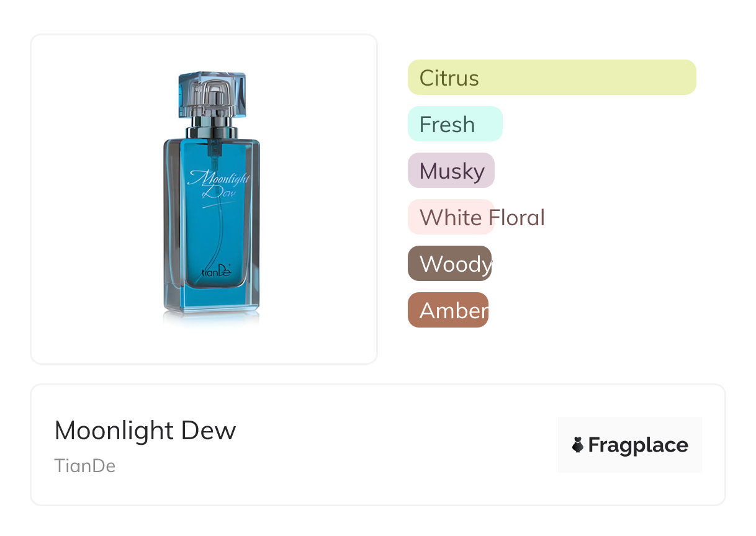Select the Musky accord bar
Image resolution: width=756 pixels, height=536 pixels.
pyautogui.click(x=451, y=171)
